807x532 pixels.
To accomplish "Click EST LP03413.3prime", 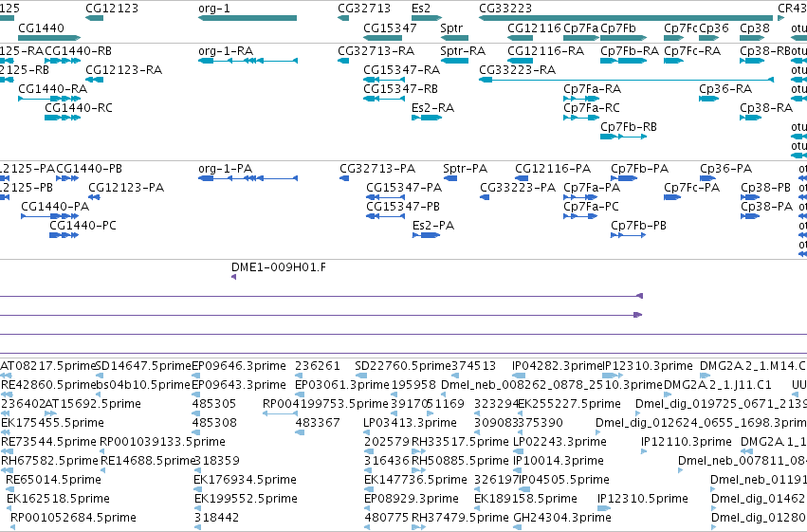I will 366,432.
